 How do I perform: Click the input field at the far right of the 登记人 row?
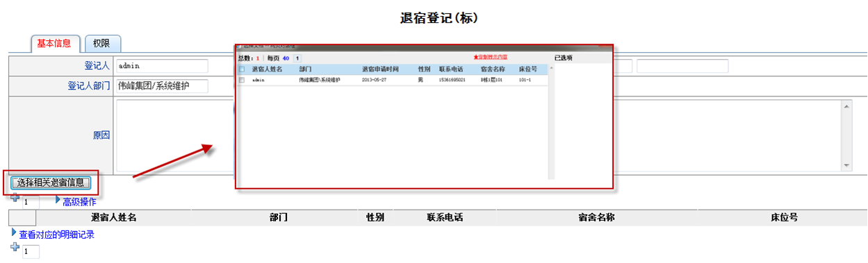point(682,66)
